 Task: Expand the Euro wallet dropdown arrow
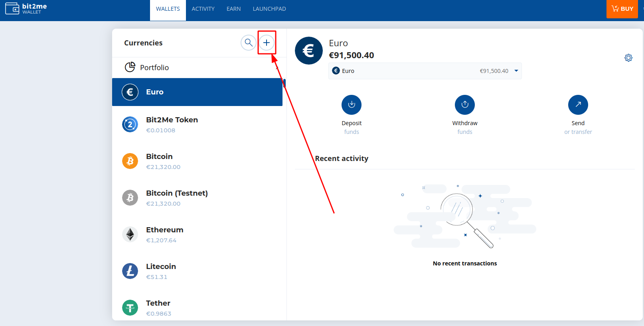[x=516, y=71]
